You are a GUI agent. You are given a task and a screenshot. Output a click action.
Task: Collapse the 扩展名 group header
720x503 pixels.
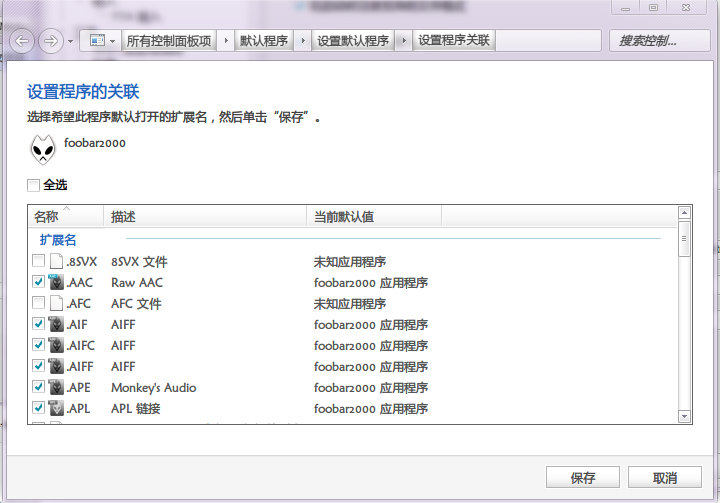(58, 239)
